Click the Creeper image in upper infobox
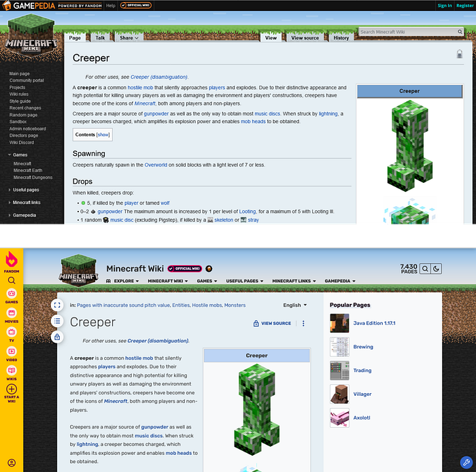The height and width of the screenshot is (472, 476). click(x=409, y=146)
